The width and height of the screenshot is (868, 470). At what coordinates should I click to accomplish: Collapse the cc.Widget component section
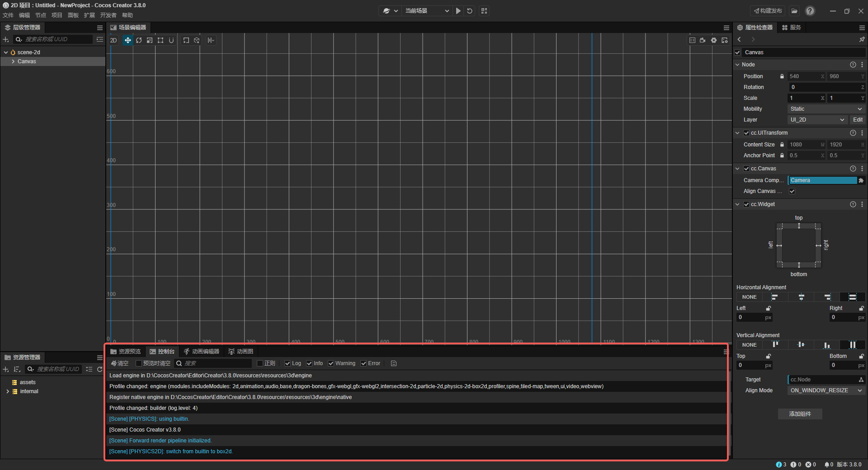coord(737,204)
